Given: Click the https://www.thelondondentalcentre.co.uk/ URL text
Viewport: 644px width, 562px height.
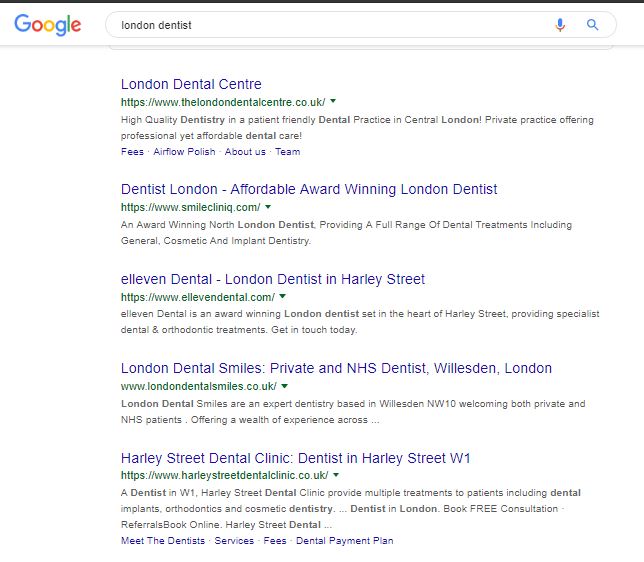Looking at the screenshot, I should click(x=223, y=102).
